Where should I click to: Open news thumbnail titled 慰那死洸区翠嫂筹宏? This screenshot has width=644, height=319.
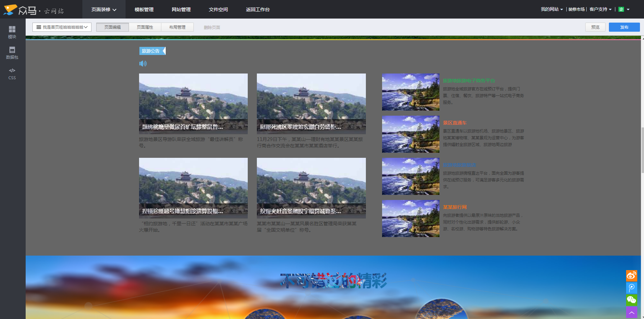(311, 104)
